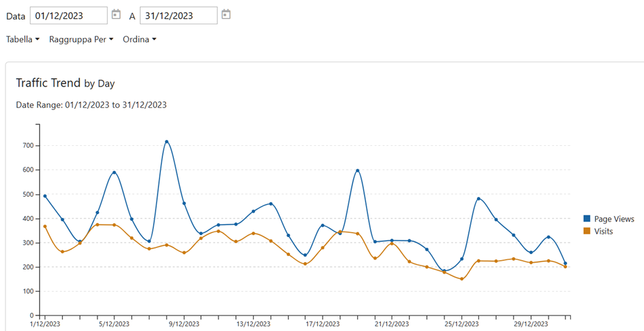Toggle the Page Views series via legend label
Screen dimensions: 644x331
(614, 219)
